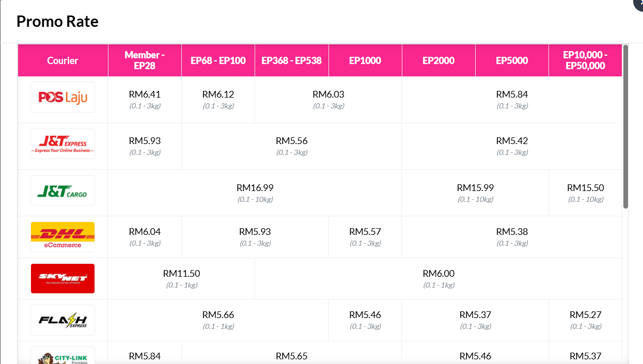Click Skynet rate RM6.00

pos(438,274)
